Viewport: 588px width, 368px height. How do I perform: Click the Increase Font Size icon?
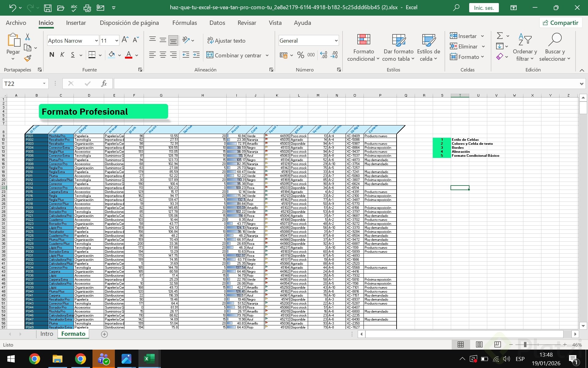(125, 40)
